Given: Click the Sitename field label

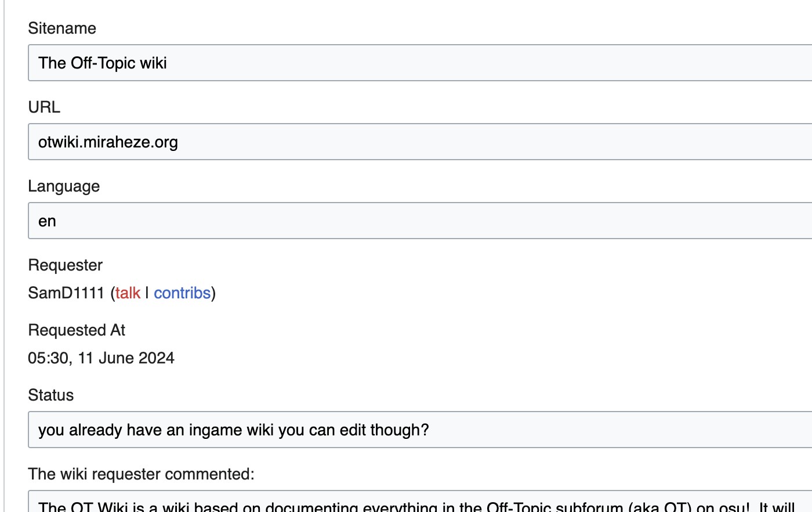Looking at the screenshot, I should (62, 28).
